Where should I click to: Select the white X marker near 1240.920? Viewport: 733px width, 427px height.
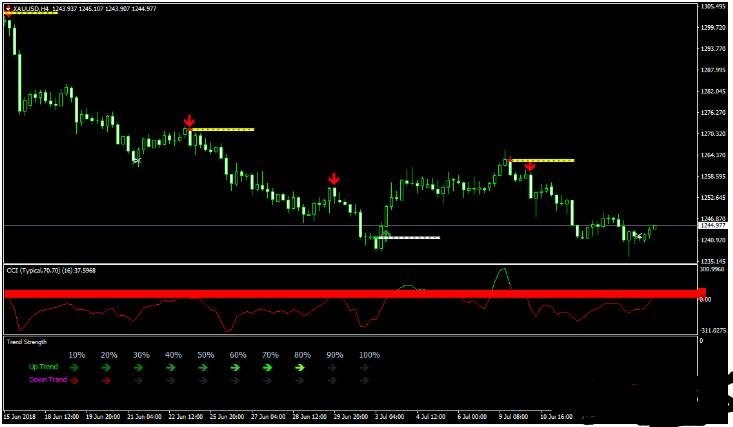[637, 235]
